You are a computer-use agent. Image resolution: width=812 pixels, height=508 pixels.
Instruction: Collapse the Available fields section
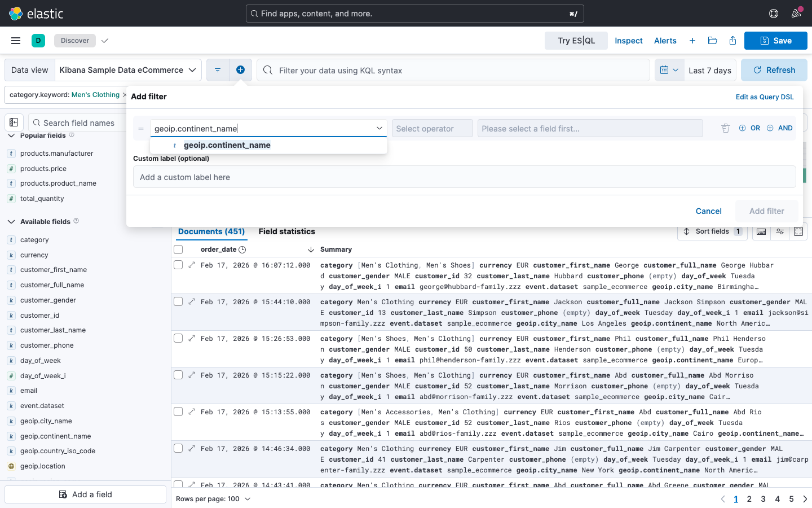11,222
